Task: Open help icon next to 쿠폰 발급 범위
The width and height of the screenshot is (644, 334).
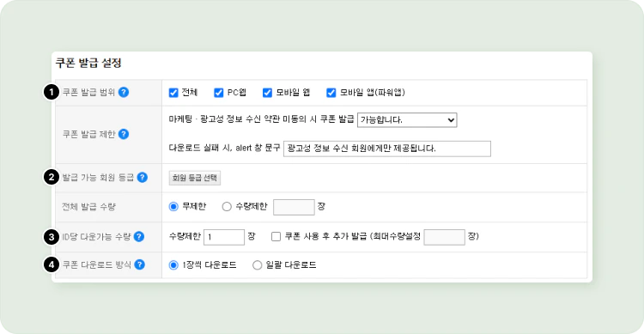Action: pos(124,93)
